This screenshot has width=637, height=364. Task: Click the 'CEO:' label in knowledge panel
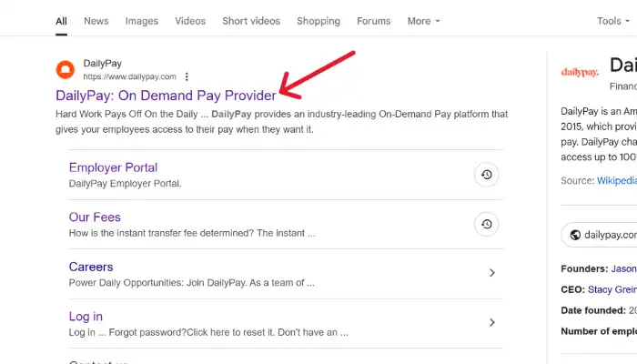click(x=572, y=289)
